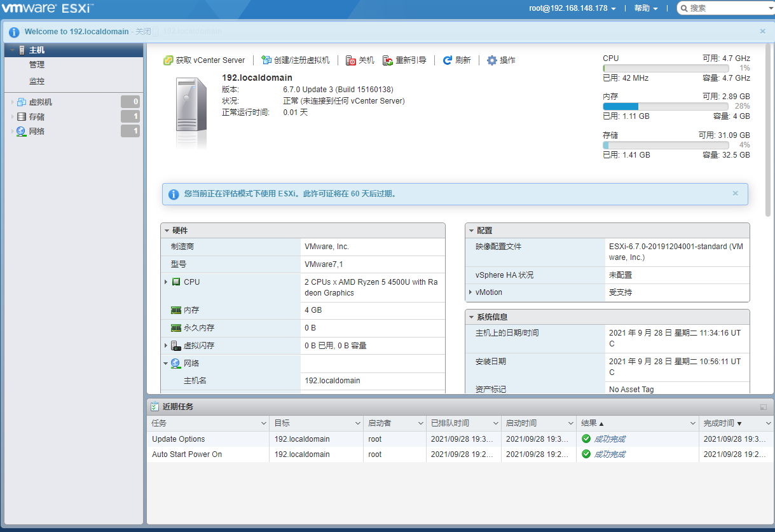This screenshot has width=775, height=532.
Task: Click the CPU chip icon in the hardware panel
Action: click(x=176, y=282)
